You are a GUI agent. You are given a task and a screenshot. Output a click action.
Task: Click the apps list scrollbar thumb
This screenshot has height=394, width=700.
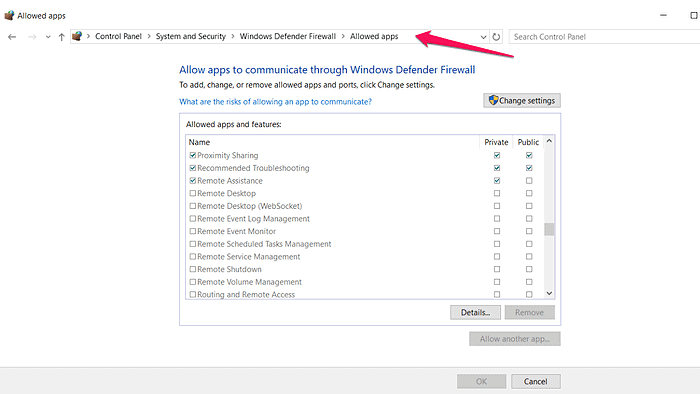(549, 229)
